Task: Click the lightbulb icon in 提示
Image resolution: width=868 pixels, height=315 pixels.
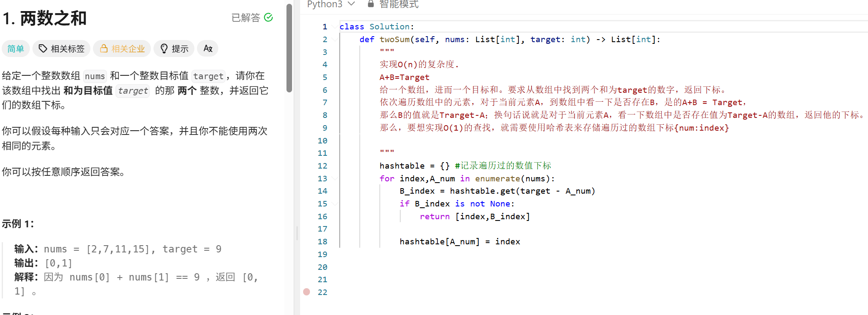Action: pos(164,49)
